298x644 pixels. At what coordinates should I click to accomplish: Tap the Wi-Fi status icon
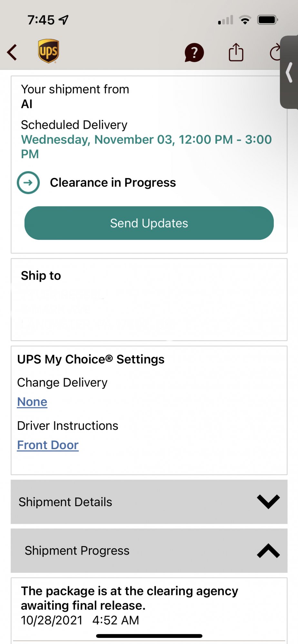click(x=245, y=20)
